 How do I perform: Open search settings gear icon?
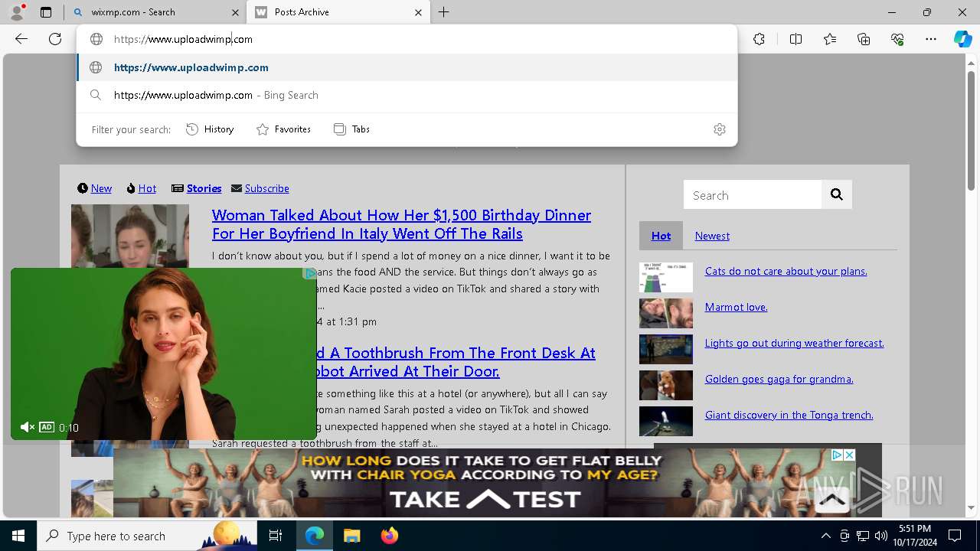(x=719, y=129)
